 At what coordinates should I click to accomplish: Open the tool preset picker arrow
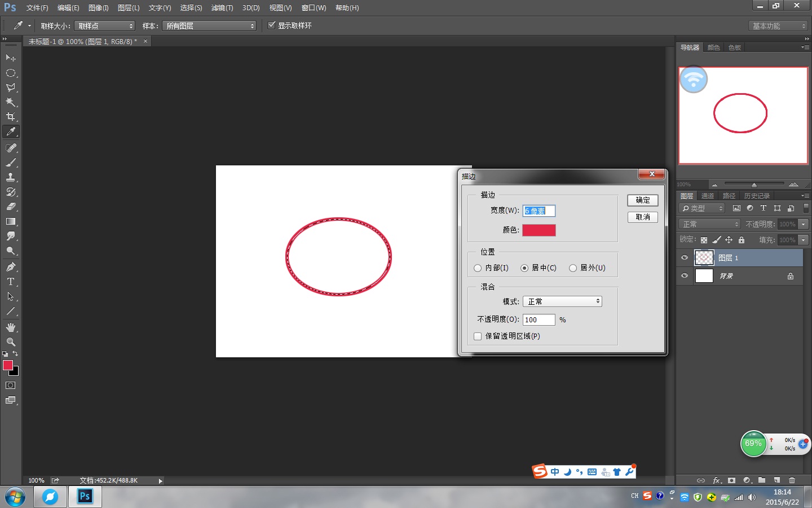point(29,26)
